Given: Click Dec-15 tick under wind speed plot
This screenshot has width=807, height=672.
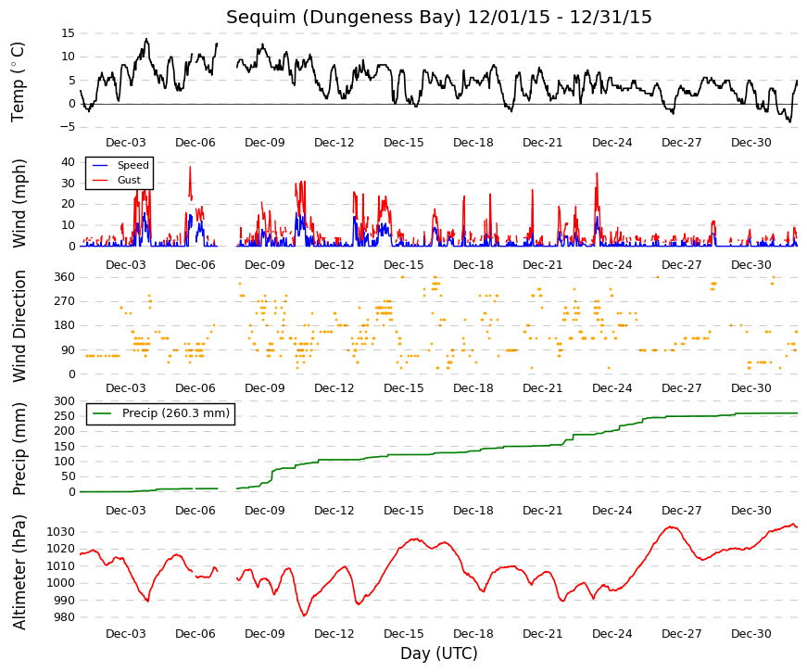Looking at the screenshot, I should pyautogui.click(x=404, y=265).
